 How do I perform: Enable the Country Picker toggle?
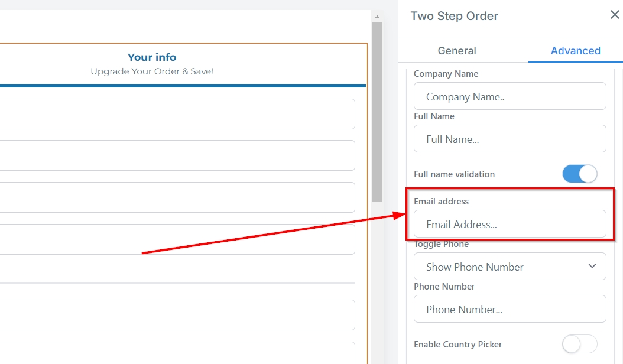pyautogui.click(x=579, y=344)
